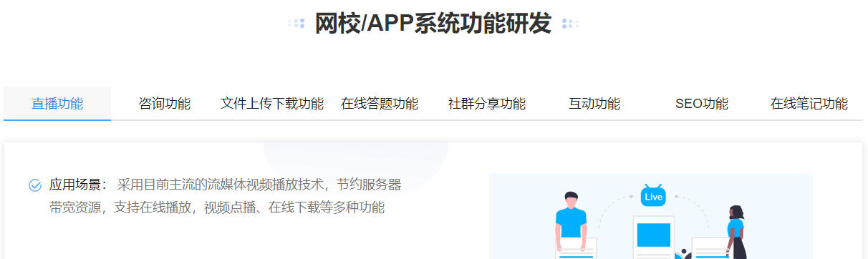This screenshot has width=868, height=259.
Task: Switch to the 在线答题功能 tab
Action: tap(380, 104)
